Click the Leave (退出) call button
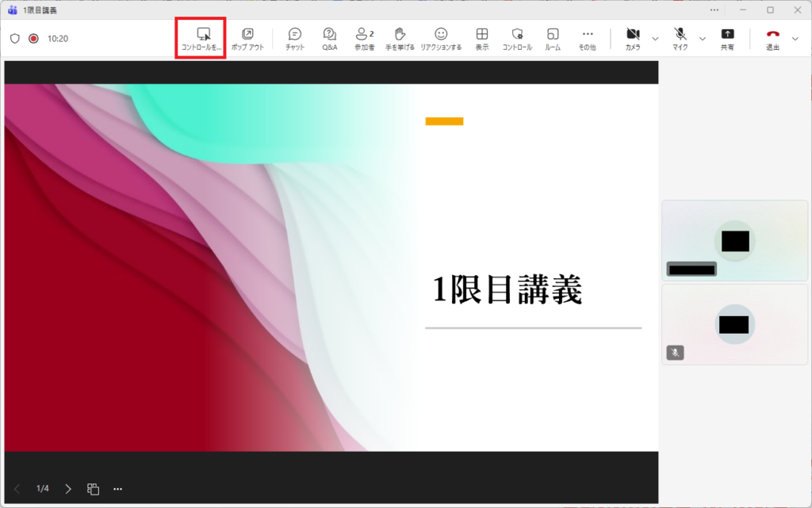The height and width of the screenshot is (508, 812). pyautogui.click(x=772, y=38)
